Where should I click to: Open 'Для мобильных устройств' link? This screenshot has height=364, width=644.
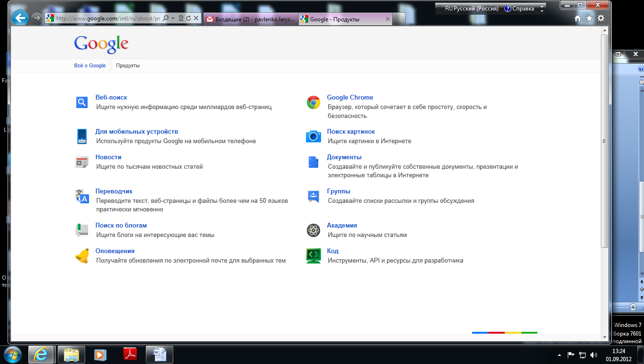coord(137,131)
